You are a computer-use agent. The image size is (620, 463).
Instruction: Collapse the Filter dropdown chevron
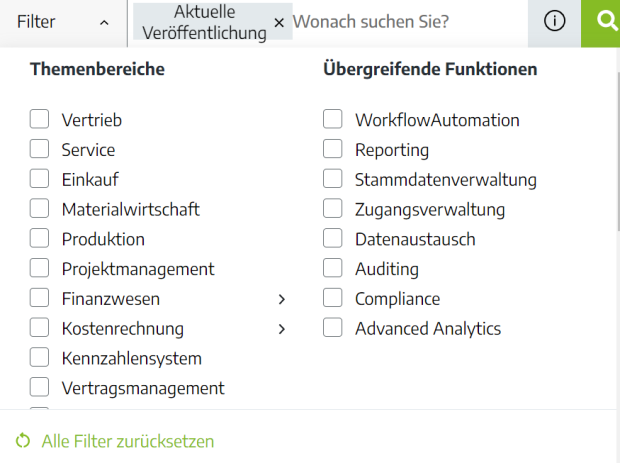click(x=104, y=23)
